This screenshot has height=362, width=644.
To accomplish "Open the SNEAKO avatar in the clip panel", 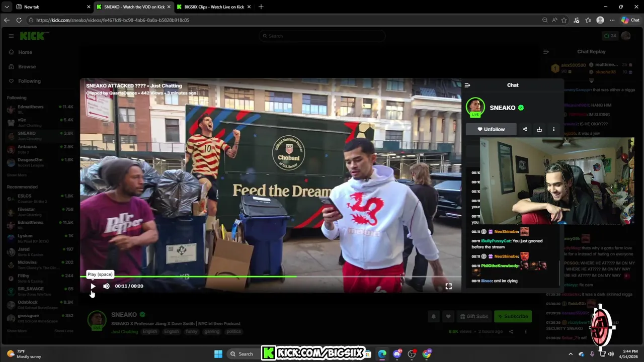I will pos(475,107).
